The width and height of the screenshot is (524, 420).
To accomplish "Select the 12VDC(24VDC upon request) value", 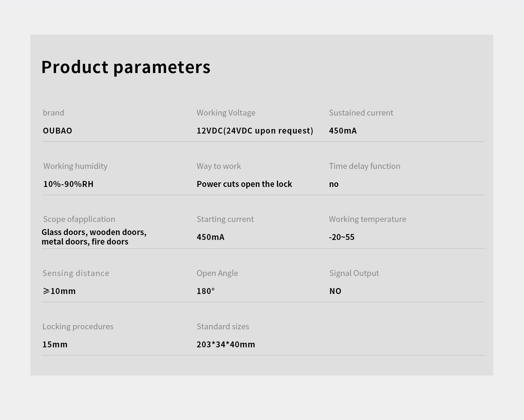I will tap(255, 131).
